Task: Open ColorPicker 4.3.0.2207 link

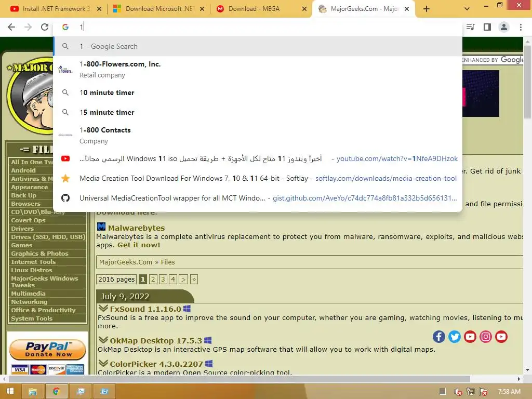Action: 156,364
